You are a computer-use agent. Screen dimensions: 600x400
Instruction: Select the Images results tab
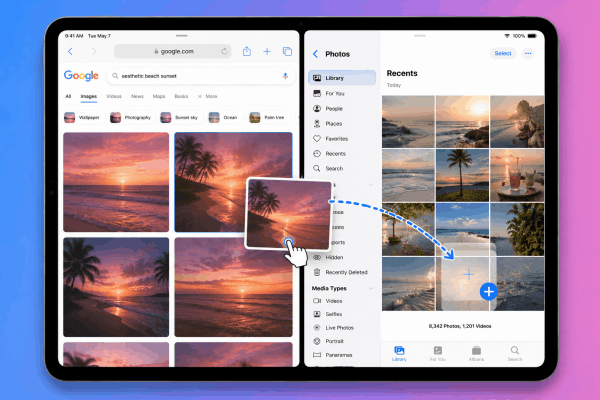click(89, 96)
